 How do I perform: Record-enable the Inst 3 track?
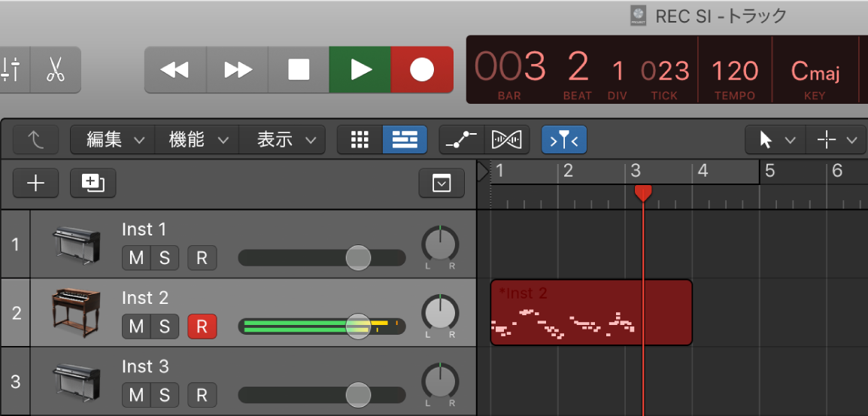tap(202, 395)
